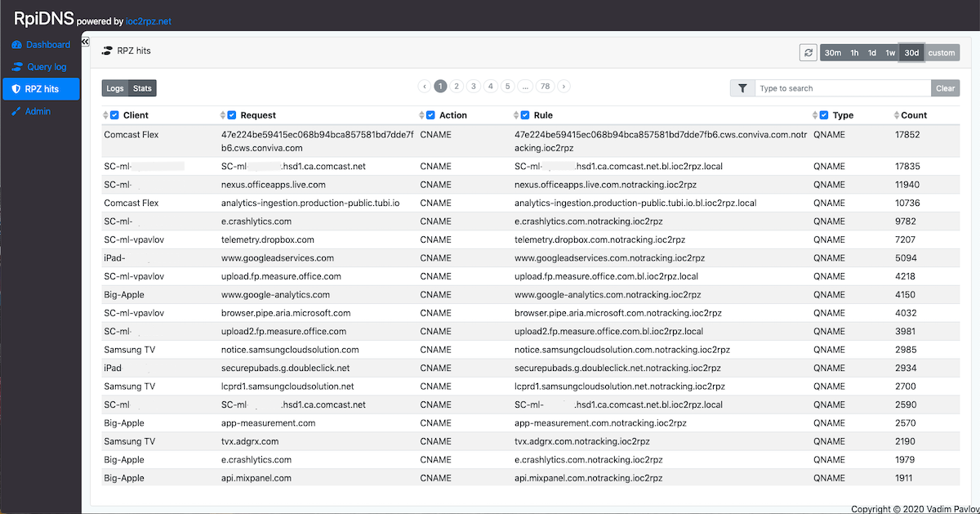Screen dimensions: 980x514
Task: Sort by the Request column arrows
Action: coord(222,115)
